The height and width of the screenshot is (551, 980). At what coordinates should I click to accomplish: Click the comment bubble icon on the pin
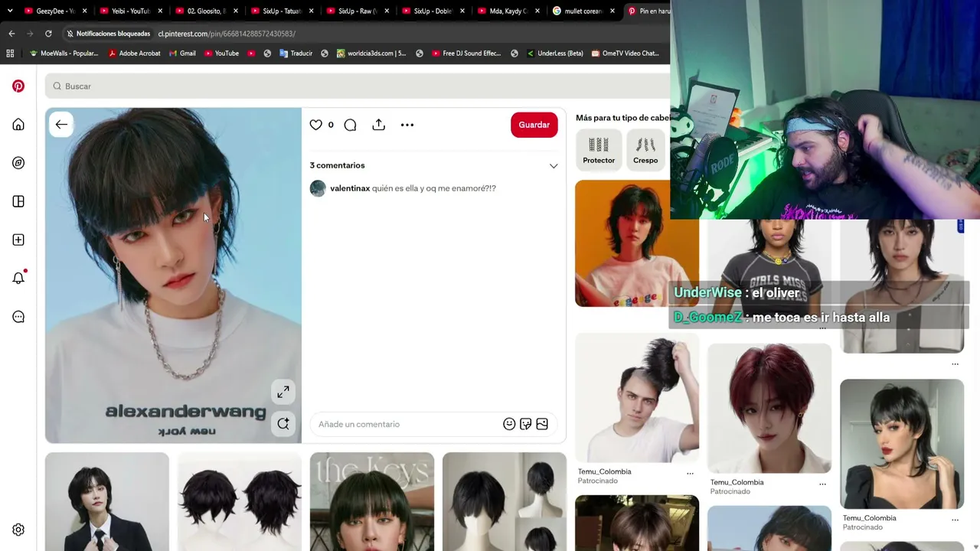[x=350, y=125]
